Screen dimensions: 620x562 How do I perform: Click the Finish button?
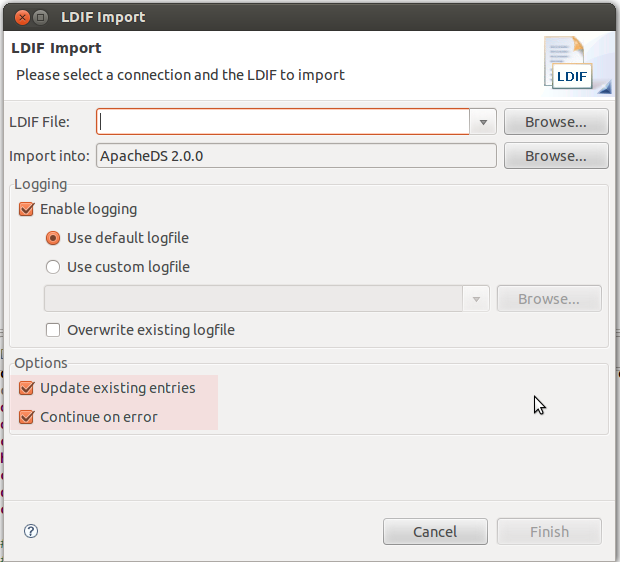click(549, 532)
